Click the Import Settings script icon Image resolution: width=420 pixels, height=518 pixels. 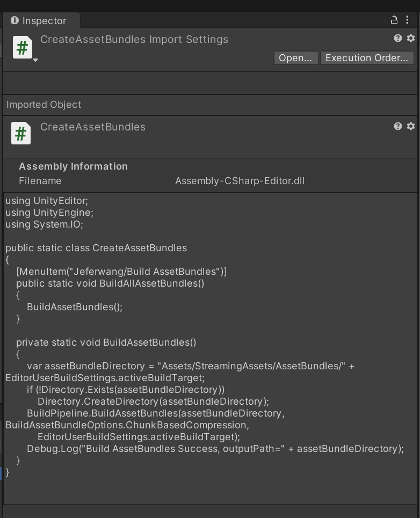click(22, 47)
